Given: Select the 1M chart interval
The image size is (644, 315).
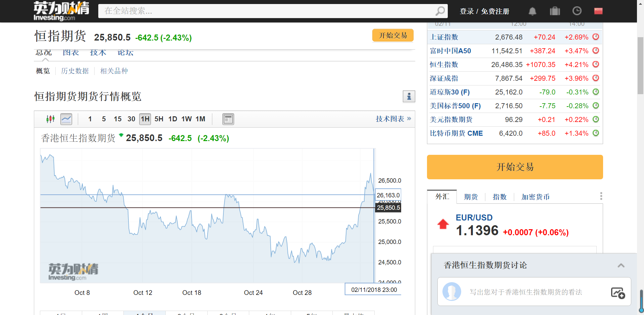Looking at the screenshot, I should pyautogui.click(x=200, y=119).
